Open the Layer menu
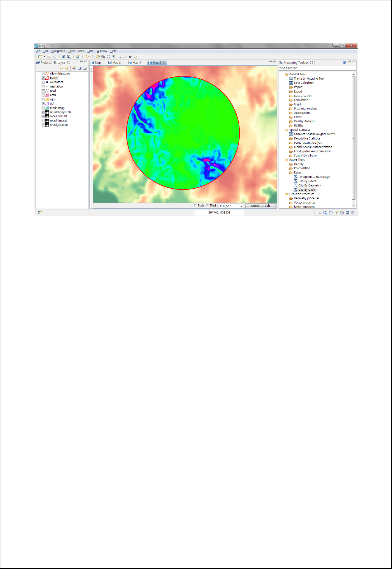 coord(72,51)
